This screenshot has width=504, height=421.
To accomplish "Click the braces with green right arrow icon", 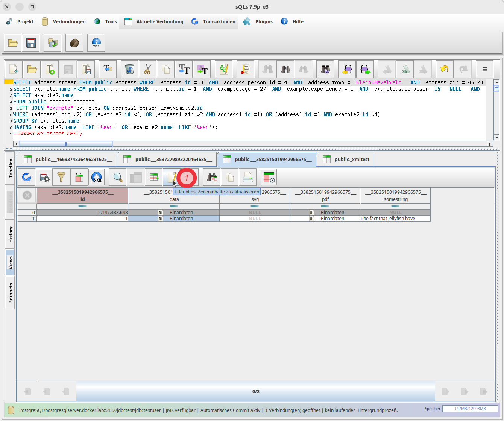I will [365, 69].
